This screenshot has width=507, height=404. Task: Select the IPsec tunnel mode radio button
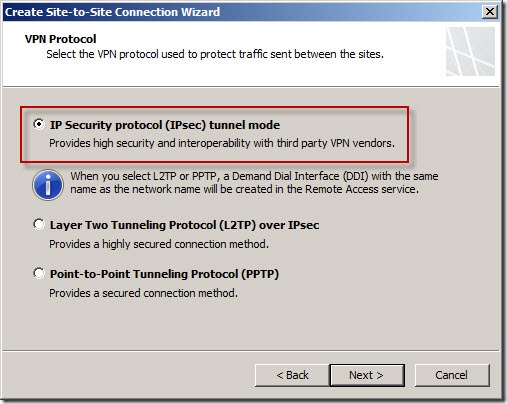(x=39, y=124)
